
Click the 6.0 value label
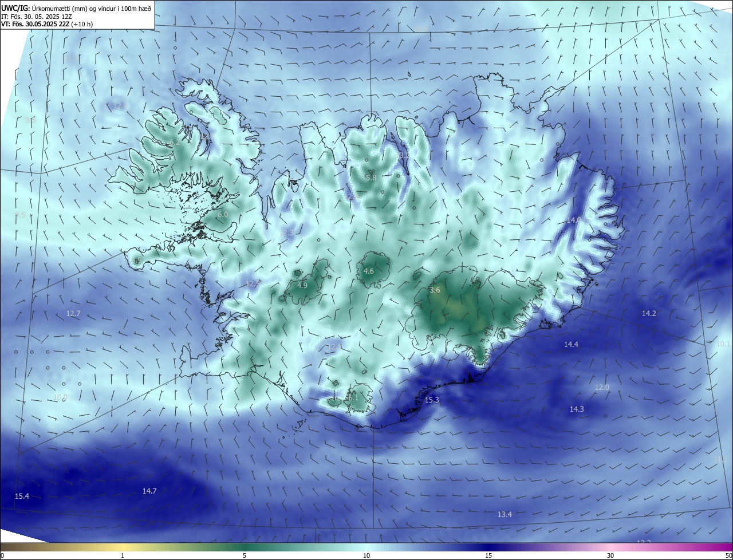click(x=223, y=214)
